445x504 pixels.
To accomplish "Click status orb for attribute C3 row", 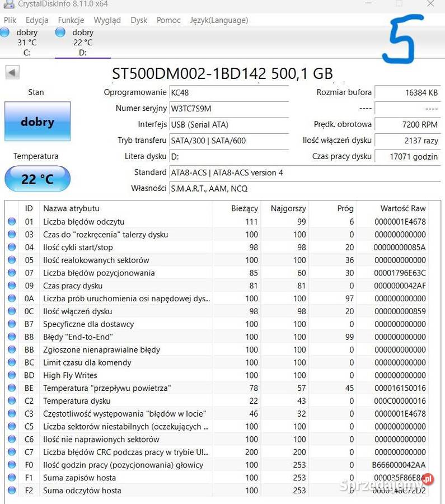I will coord(12,413).
